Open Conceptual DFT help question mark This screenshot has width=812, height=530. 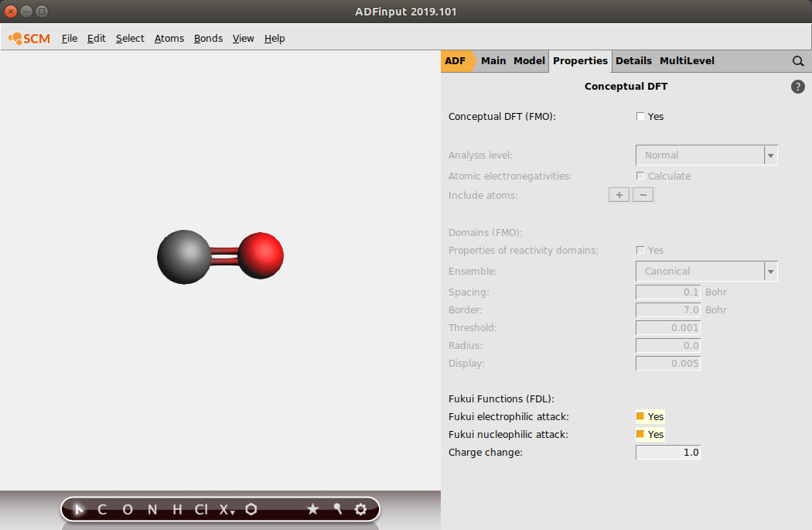(x=798, y=87)
